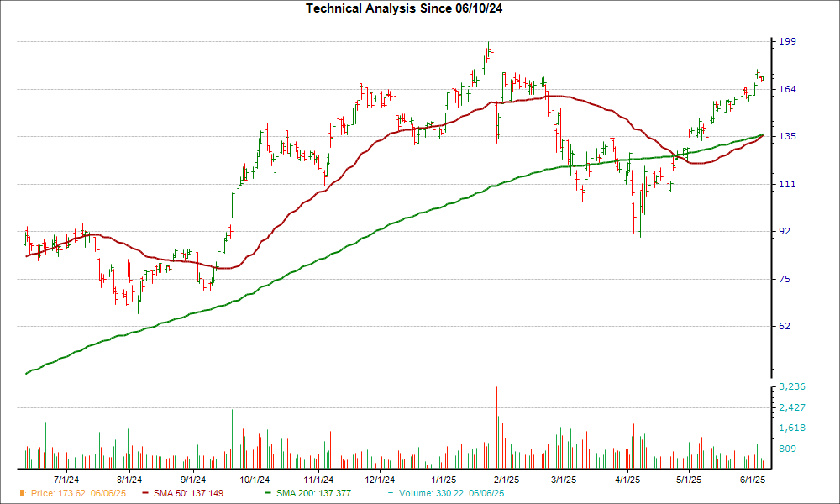Click the 809 volume axis label
This screenshot has width=840, height=504.
pyautogui.click(x=788, y=449)
